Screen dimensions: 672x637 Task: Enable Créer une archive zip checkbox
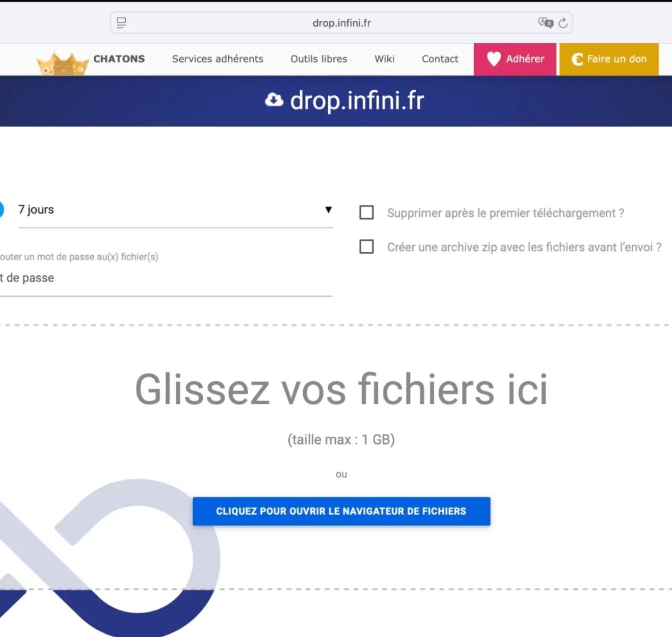367,247
